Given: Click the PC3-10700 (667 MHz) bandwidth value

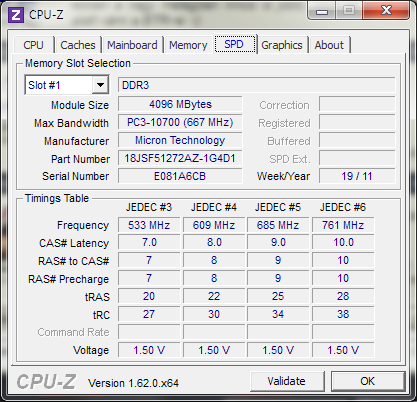Looking at the screenshot, I should coord(180,123).
